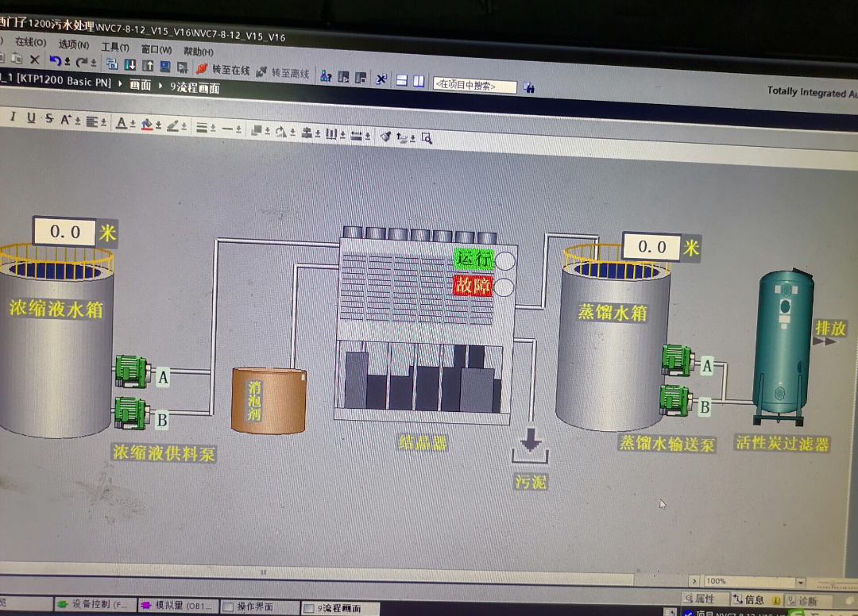Click the search-in-project binoculars icon

coord(528,87)
